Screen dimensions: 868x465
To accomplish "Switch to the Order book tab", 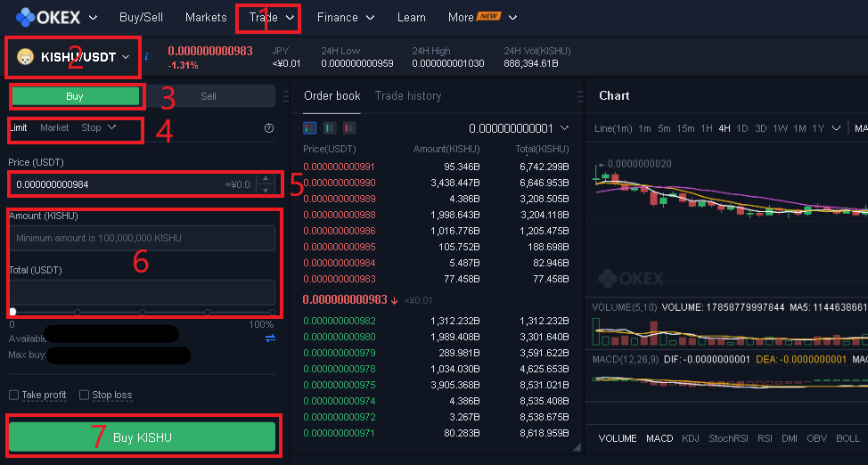I will [332, 96].
